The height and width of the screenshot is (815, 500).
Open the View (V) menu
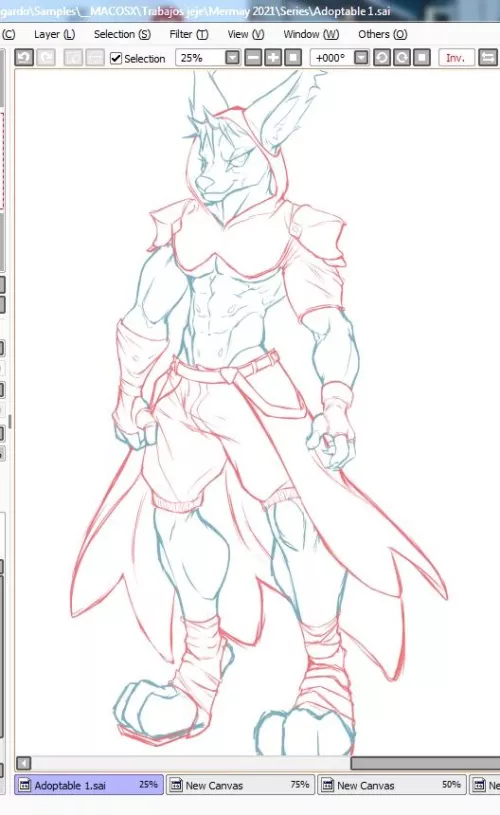246,34
